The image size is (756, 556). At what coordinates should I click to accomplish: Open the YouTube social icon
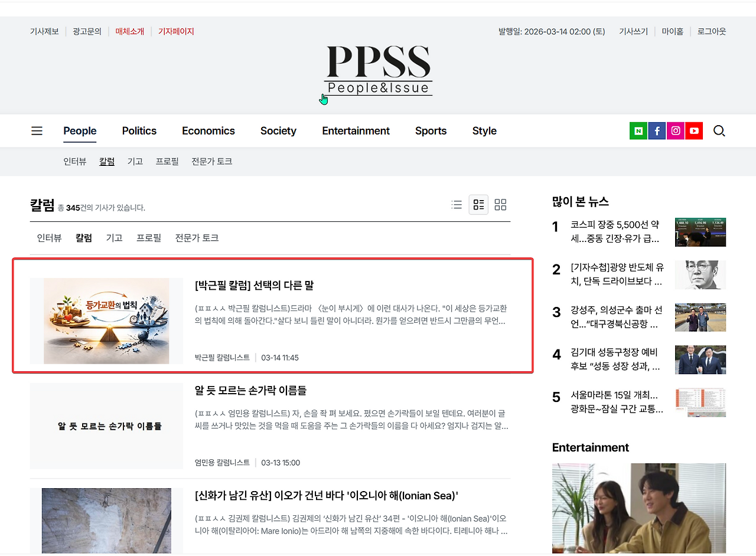694,131
